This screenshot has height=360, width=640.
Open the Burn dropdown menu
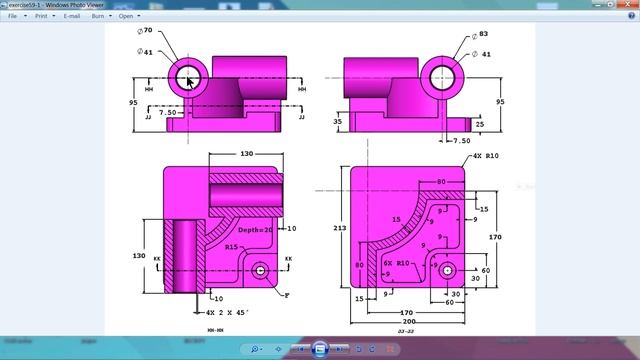(101, 16)
